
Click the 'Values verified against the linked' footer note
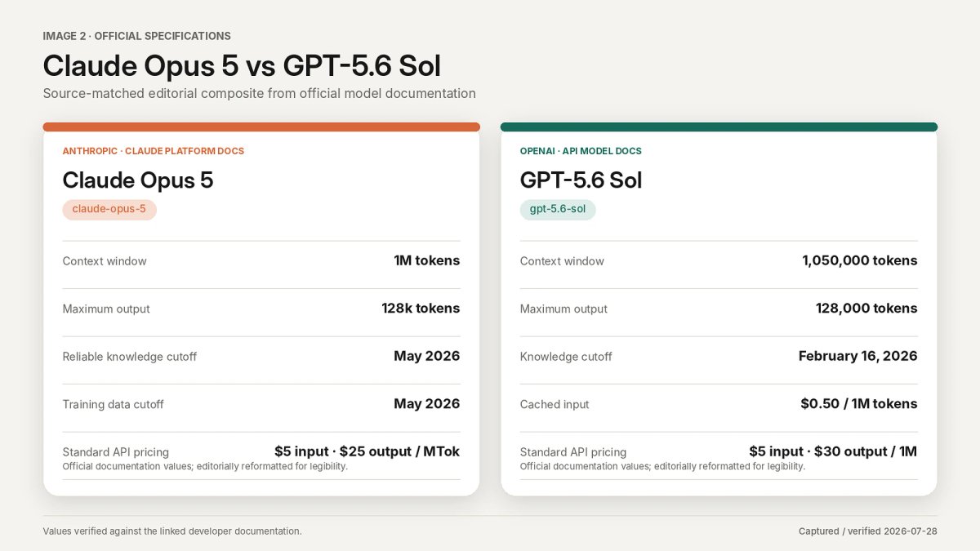pos(172,531)
